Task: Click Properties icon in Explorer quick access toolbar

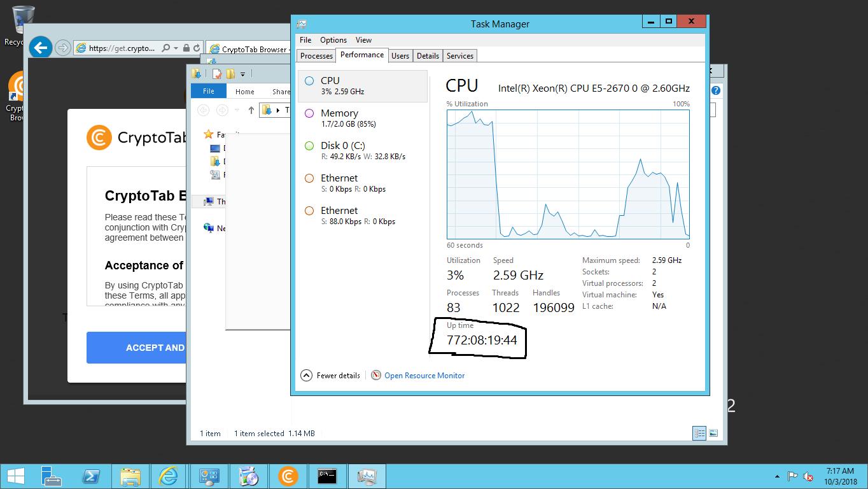Action: [217, 74]
